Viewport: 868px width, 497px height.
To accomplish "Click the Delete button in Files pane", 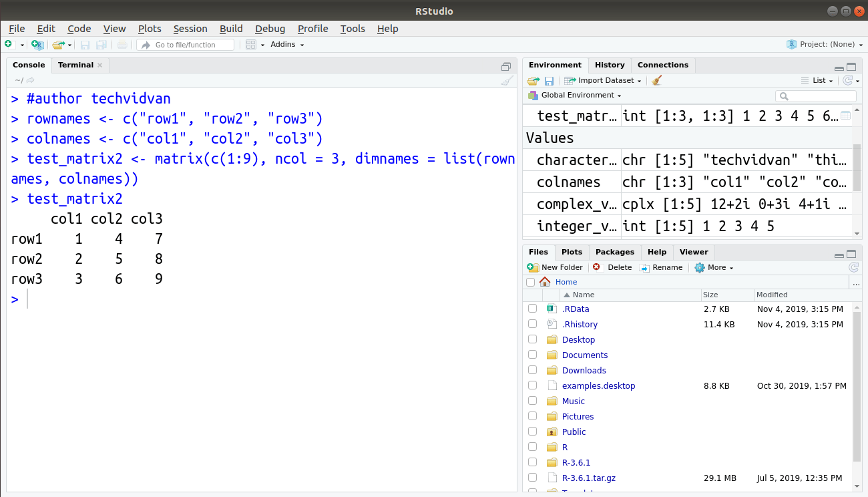I will 612,267.
